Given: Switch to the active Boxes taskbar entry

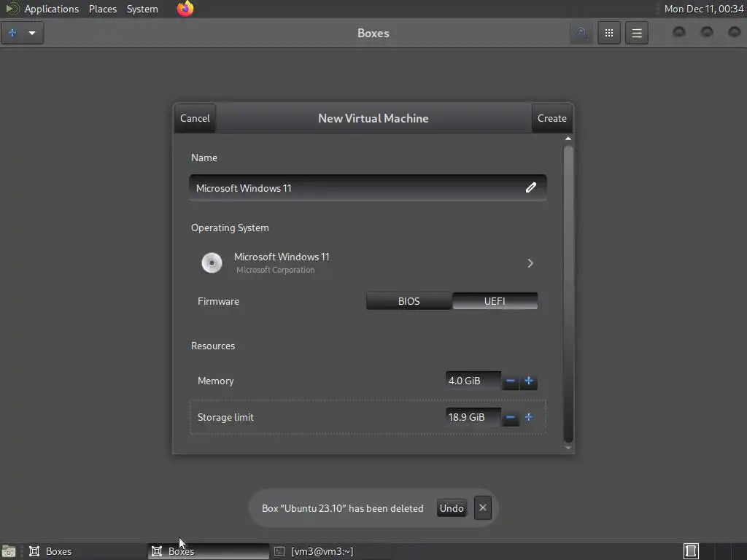Looking at the screenshot, I should pyautogui.click(x=208, y=551).
